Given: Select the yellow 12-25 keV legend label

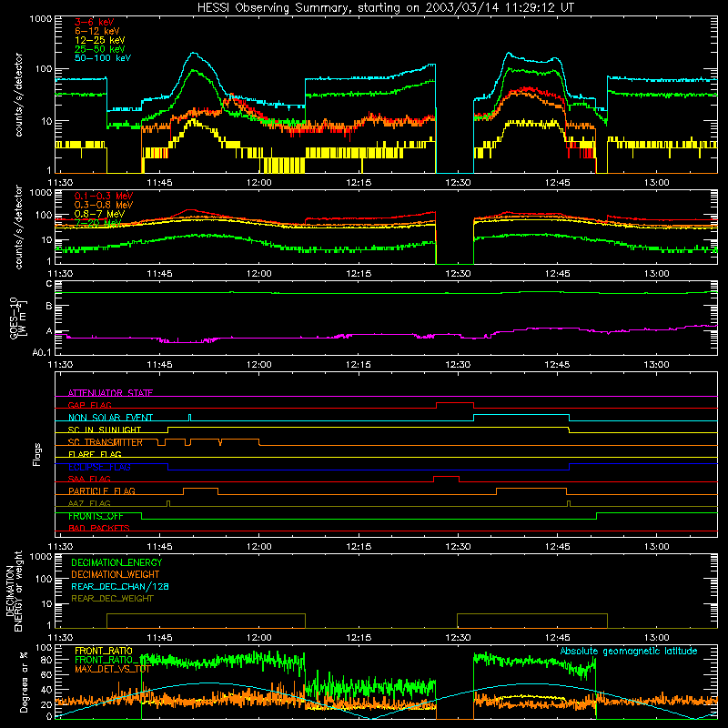Looking at the screenshot, I should click(x=100, y=40).
